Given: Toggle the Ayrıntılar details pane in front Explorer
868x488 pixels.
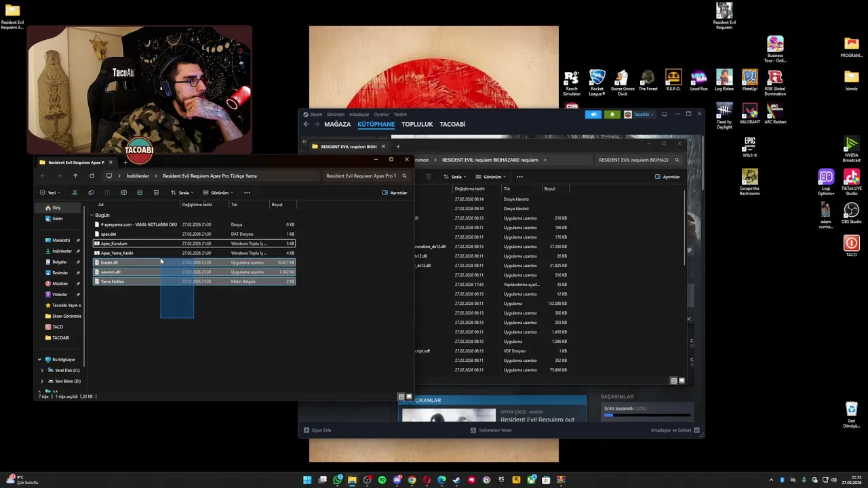Looking at the screenshot, I should pos(395,192).
